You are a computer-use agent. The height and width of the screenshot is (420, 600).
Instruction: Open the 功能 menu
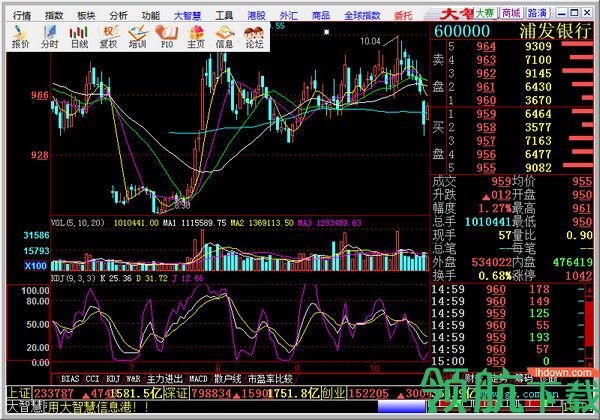pyautogui.click(x=151, y=15)
